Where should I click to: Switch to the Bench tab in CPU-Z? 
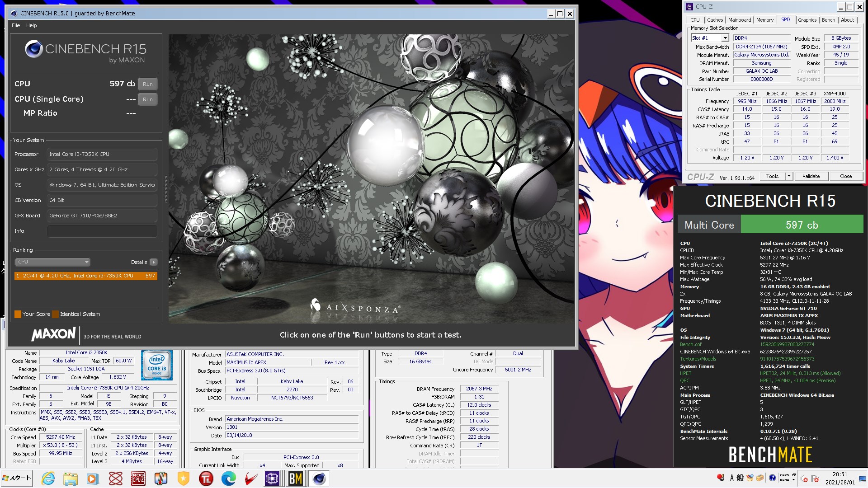[x=828, y=20]
